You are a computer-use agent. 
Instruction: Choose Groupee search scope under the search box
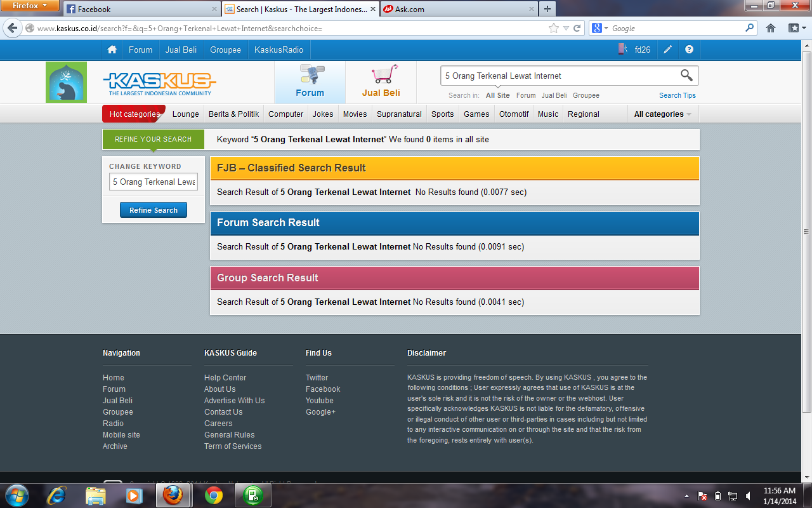586,95
